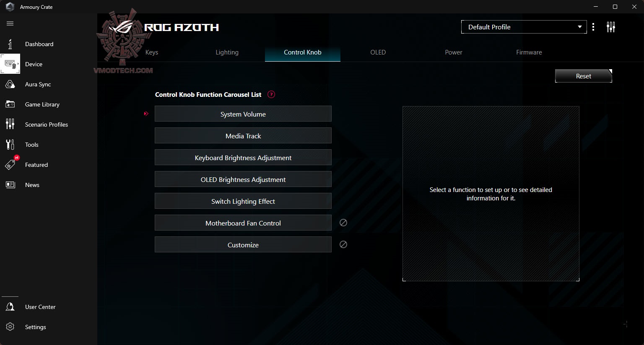This screenshot has width=644, height=345.
Task: Toggle the disable icon next to Customize
Action: [x=343, y=244]
